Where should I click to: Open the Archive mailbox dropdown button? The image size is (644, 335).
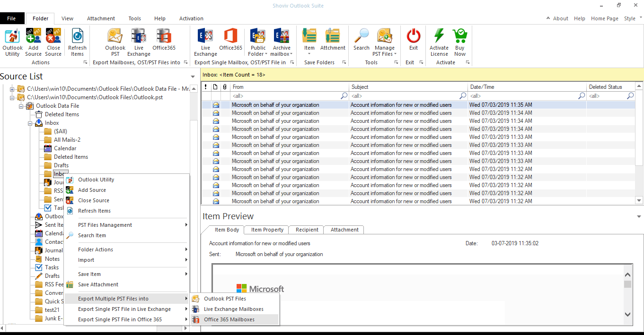(282, 42)
